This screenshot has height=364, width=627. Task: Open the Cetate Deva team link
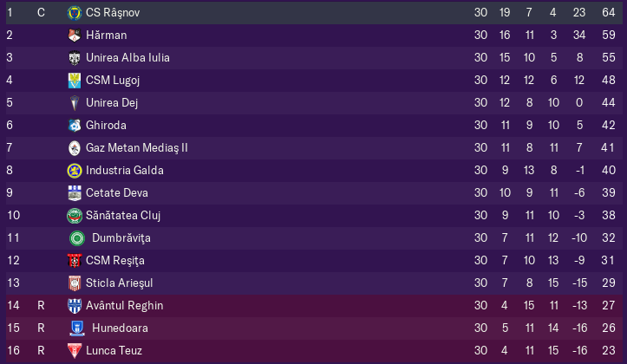click(117, 193)
